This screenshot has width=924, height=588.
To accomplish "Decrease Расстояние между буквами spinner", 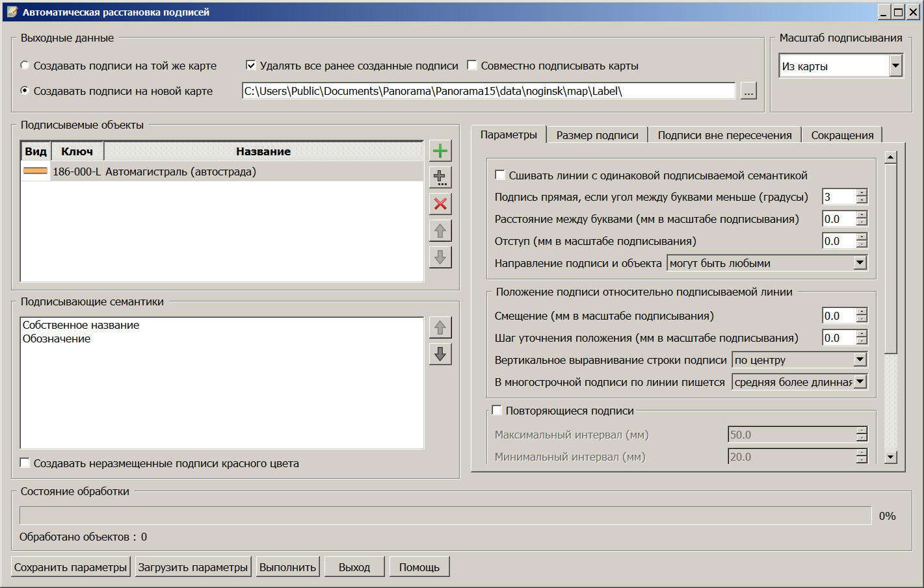I will (862, 223).
